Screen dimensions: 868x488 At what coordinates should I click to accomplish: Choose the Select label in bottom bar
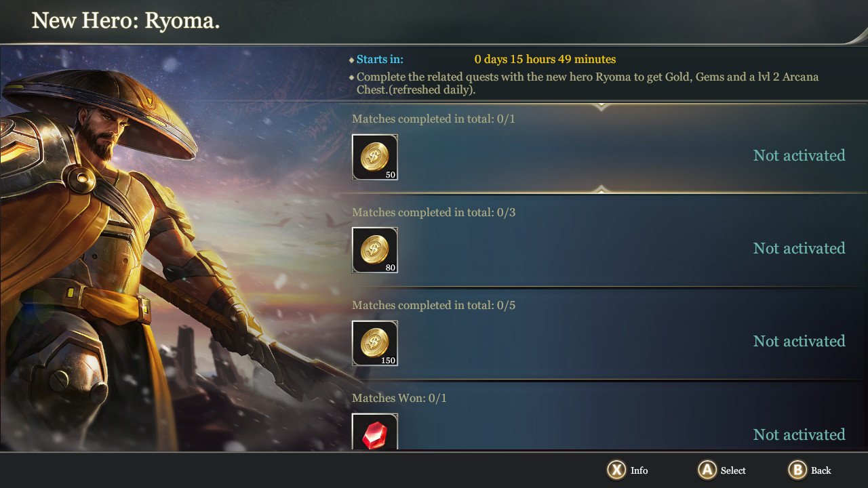coord(733,470)
